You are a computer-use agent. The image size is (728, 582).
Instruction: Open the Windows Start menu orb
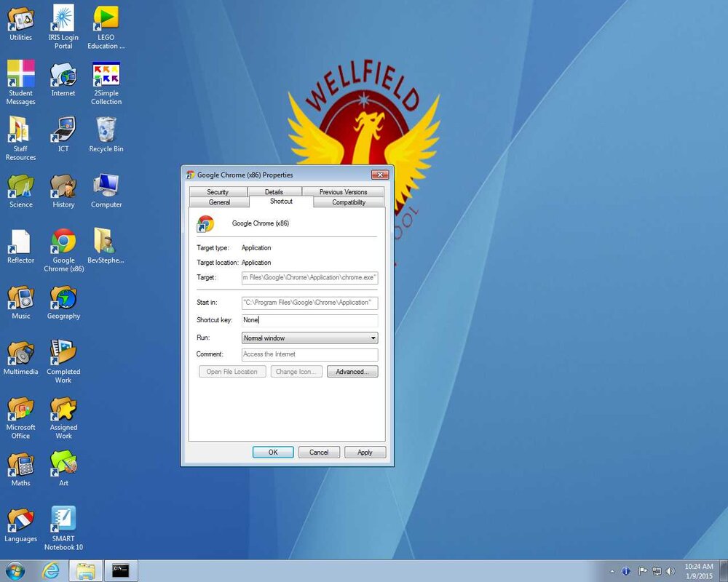[x=15, y=571]
